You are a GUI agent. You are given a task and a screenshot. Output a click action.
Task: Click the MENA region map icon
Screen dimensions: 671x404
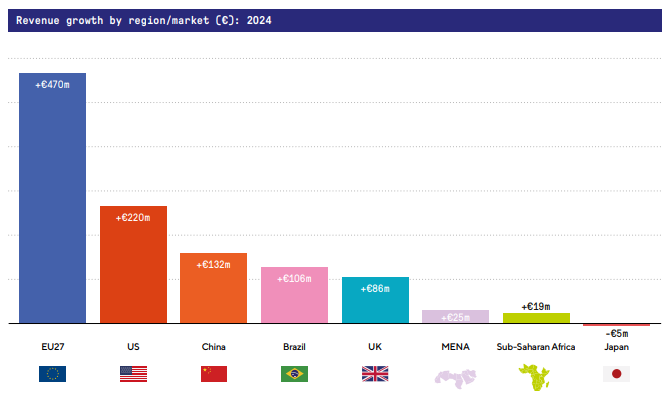pyautogui.click(x=455, y=377)
